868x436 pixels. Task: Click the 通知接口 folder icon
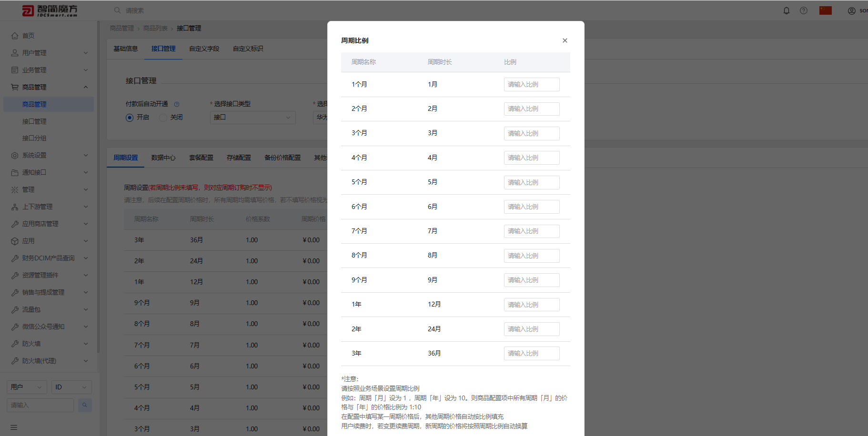[x=15, y=172]
